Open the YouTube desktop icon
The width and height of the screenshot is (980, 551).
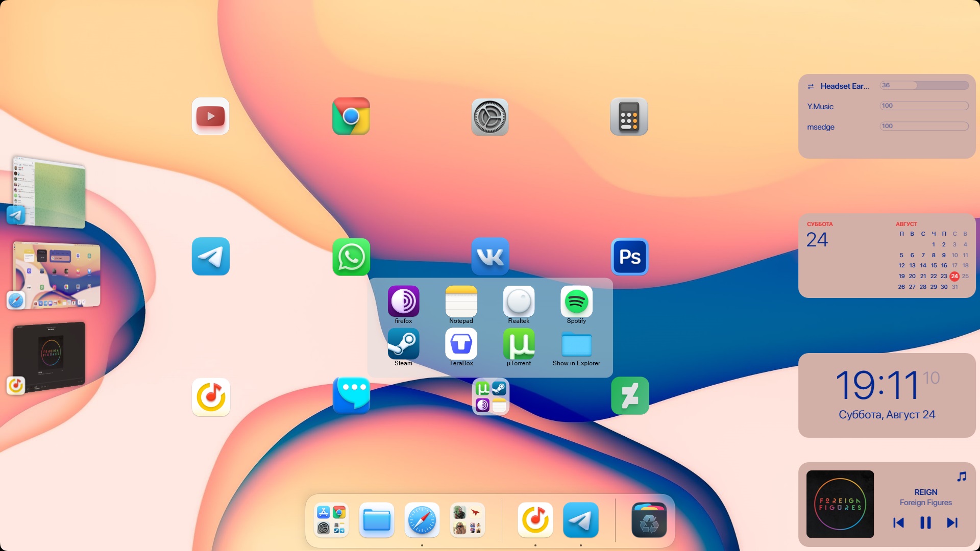pyautogui.click(x=210, y=116)
